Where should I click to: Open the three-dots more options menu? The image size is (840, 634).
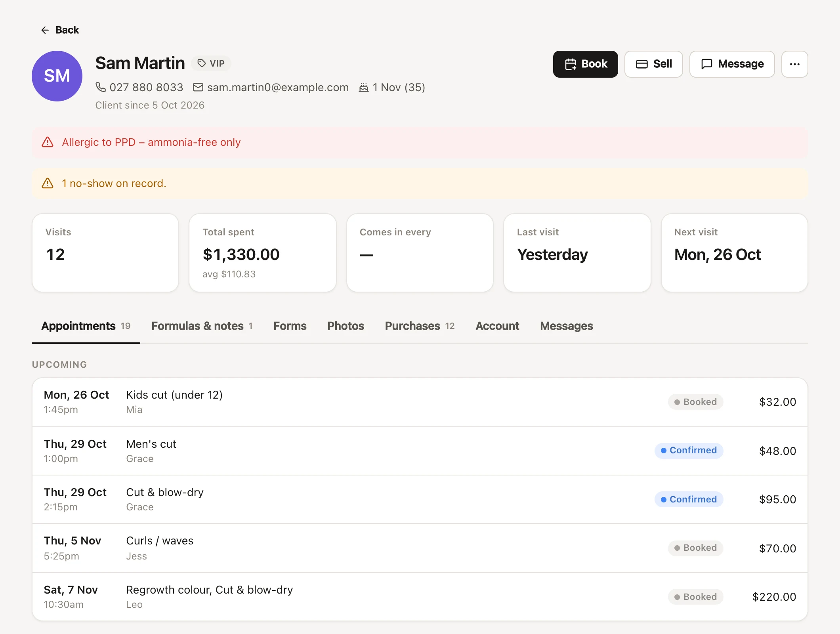pyautogui.click(x=795, y=64)
